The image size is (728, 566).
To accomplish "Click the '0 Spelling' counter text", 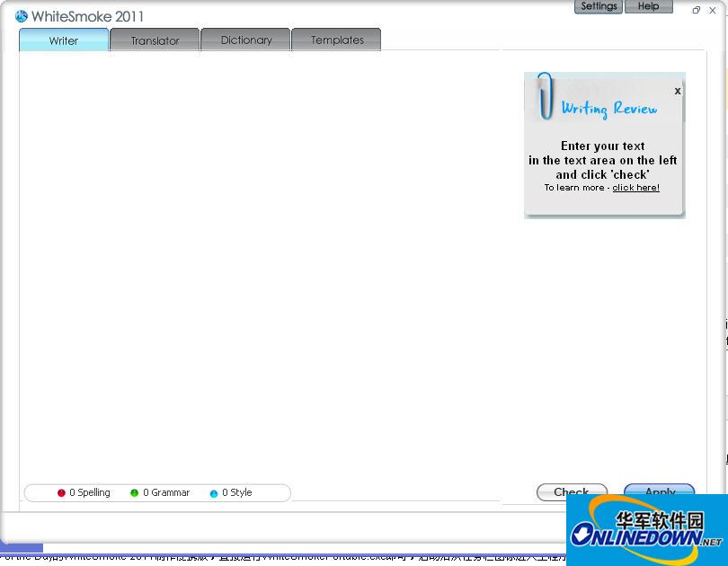I will point(90,492).
